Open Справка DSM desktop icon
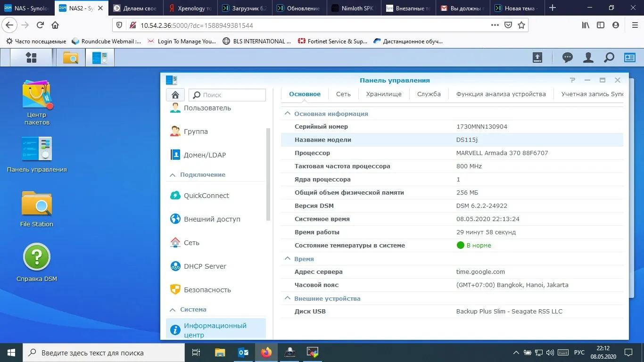 coord(37,263)
